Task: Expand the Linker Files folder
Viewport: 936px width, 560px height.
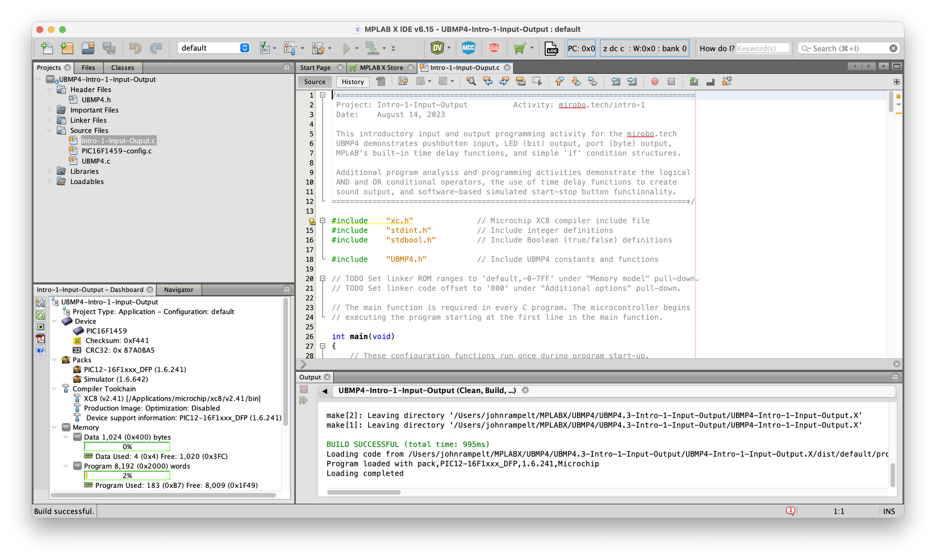Action: (x=49, y=120)
